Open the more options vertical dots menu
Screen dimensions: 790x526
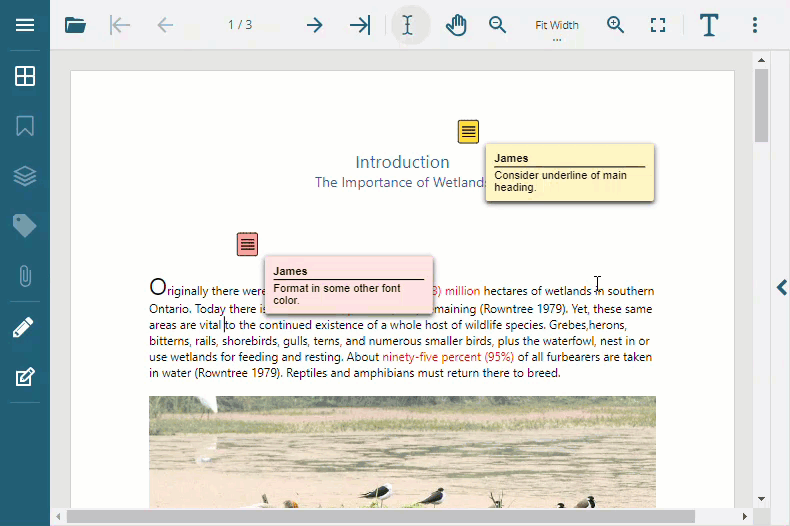pos(754,25)
